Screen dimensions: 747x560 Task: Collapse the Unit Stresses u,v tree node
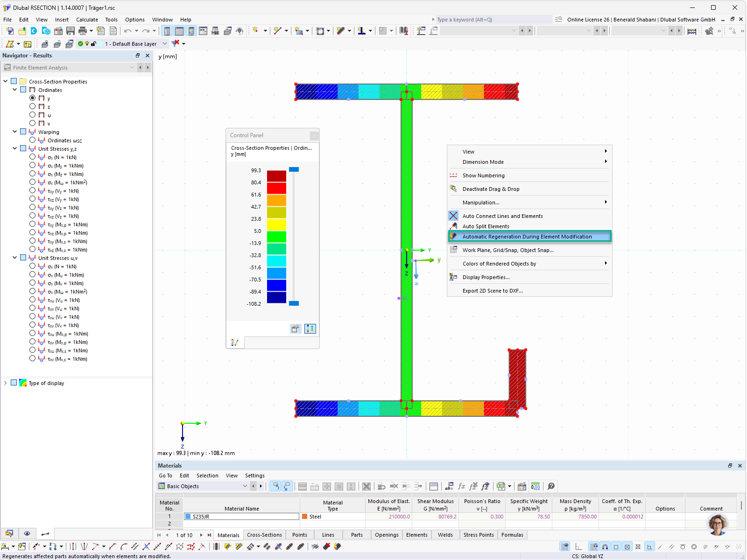click(x=15, y=258)
